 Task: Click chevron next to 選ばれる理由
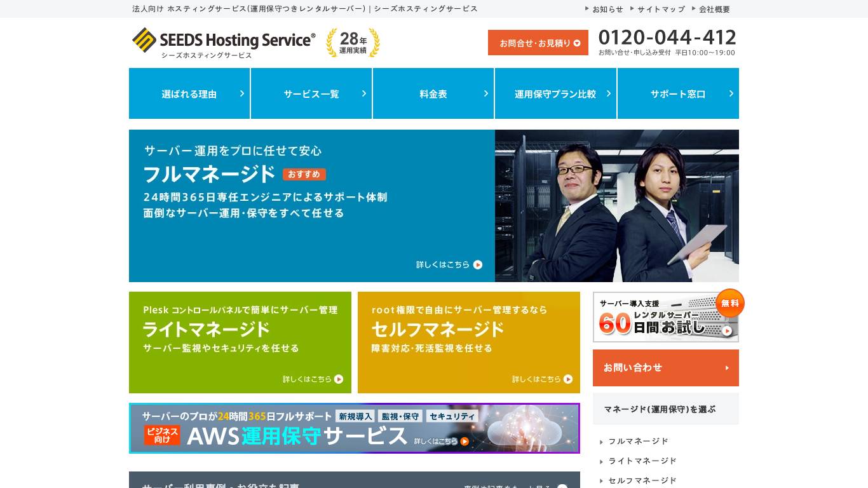(x=242, y=93)
